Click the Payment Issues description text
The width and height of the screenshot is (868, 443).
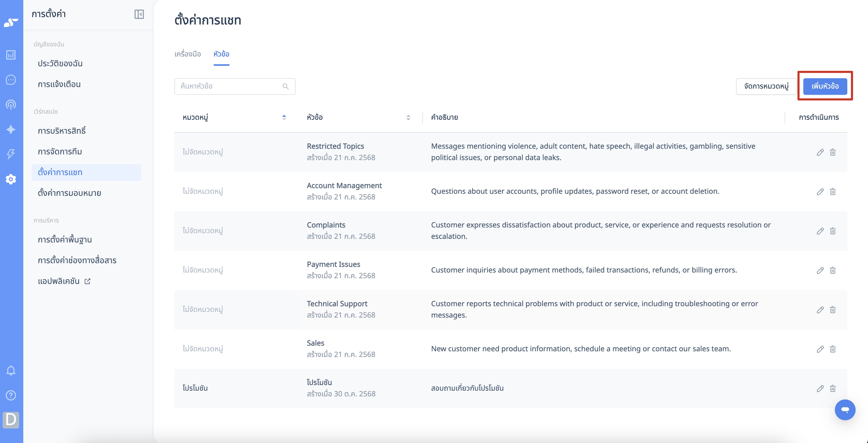tap(584, 270)
